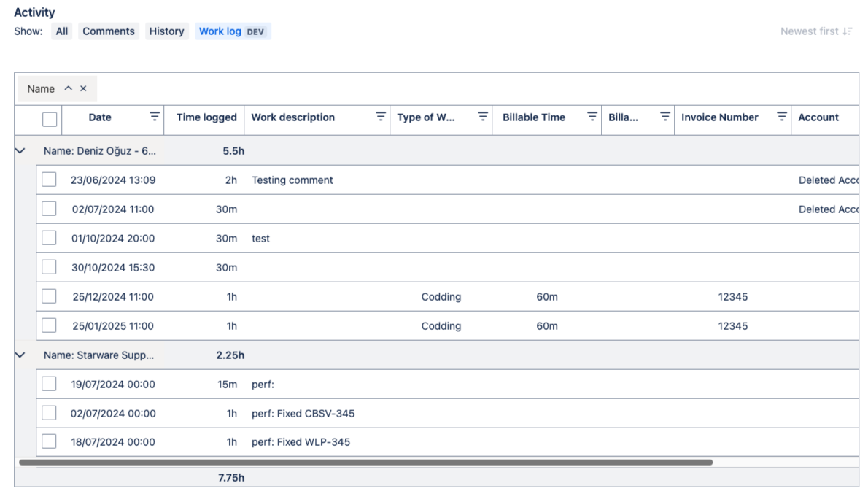Click the horizontal scrollbar of the table
This screenshot has width=868, height=494.
coord(365,462)
